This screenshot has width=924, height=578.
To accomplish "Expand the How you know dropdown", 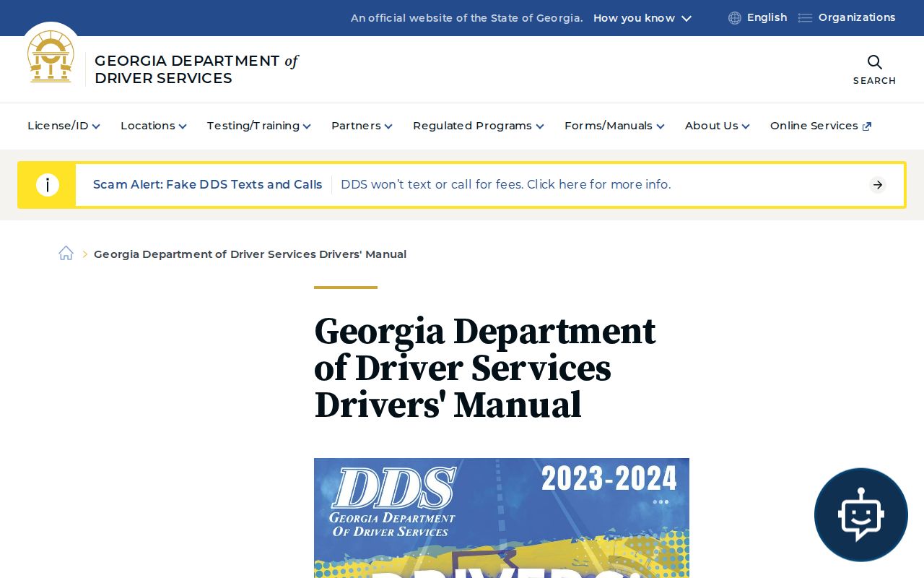I will point(642,18).
